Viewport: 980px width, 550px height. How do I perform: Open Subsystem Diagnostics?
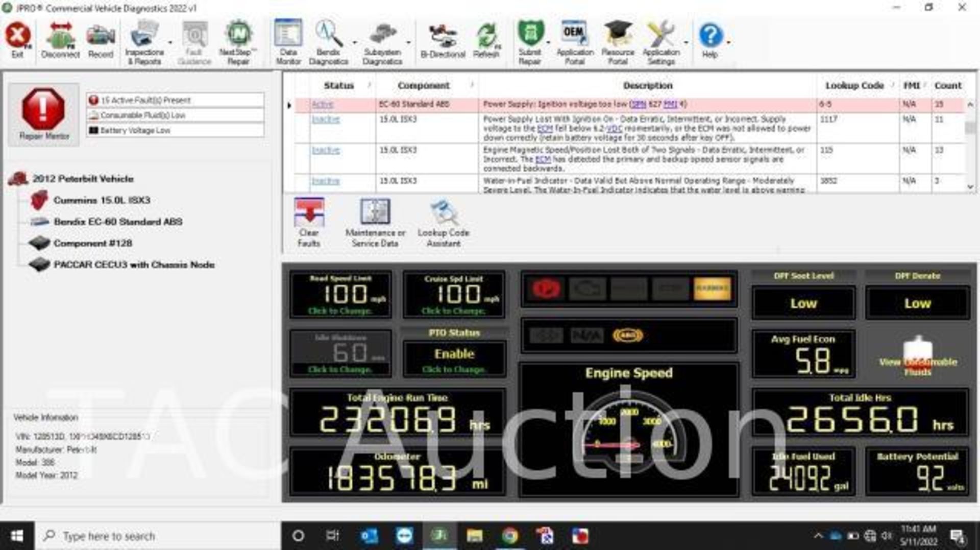(x=382, y=43)
